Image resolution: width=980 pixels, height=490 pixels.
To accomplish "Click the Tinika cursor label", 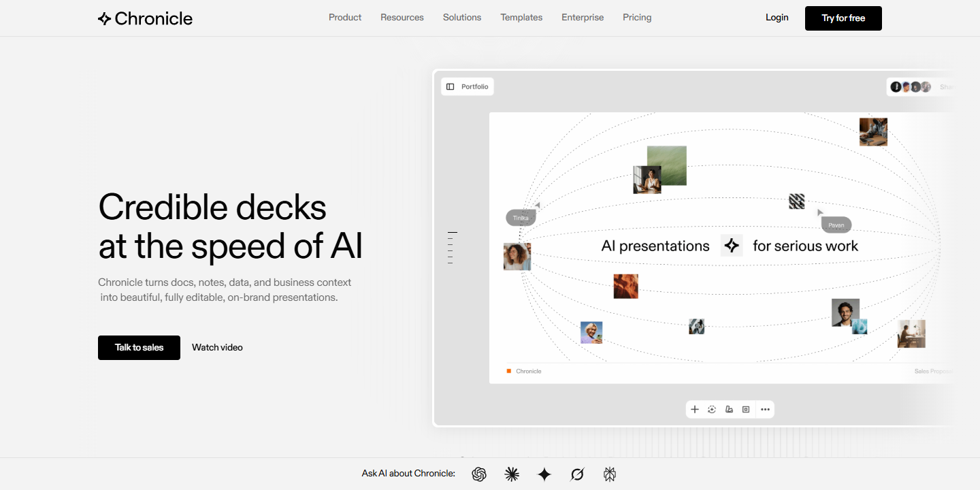I will click(x=521, y=218).
